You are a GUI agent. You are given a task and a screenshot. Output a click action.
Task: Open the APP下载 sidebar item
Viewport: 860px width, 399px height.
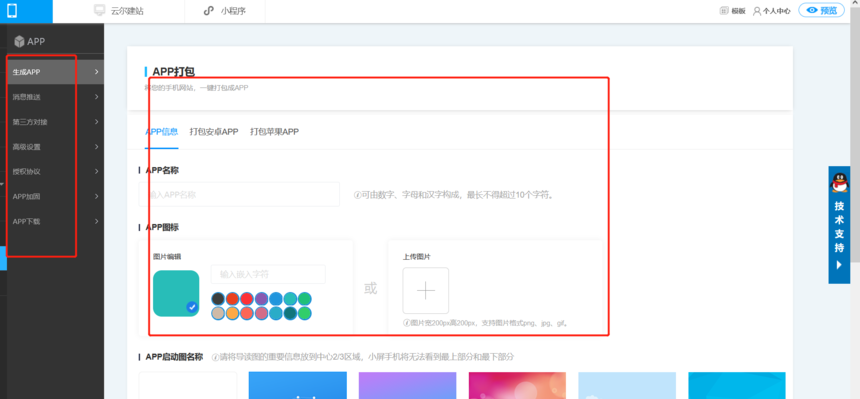click(55, 222)
